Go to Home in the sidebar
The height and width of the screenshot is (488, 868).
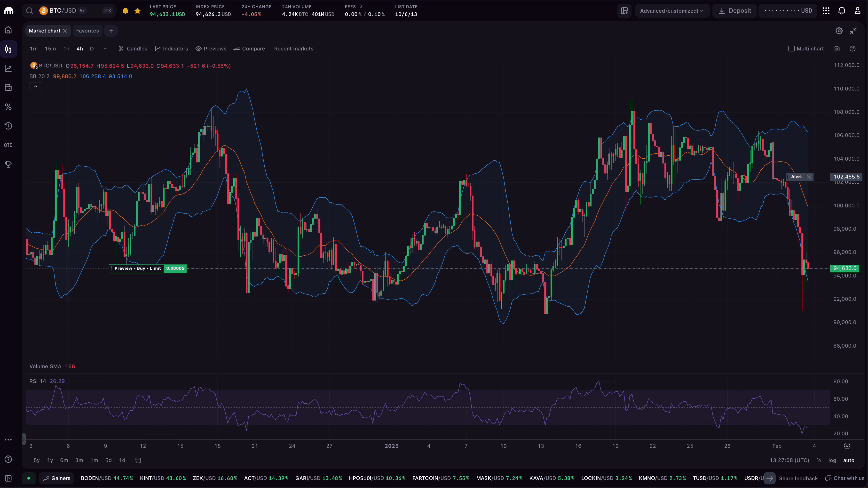[8, 30]
